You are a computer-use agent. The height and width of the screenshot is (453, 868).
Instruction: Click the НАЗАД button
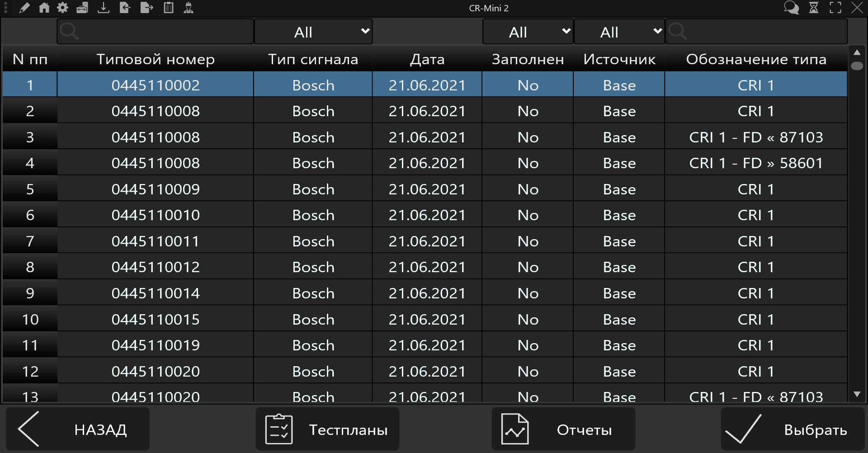[78, 429]
